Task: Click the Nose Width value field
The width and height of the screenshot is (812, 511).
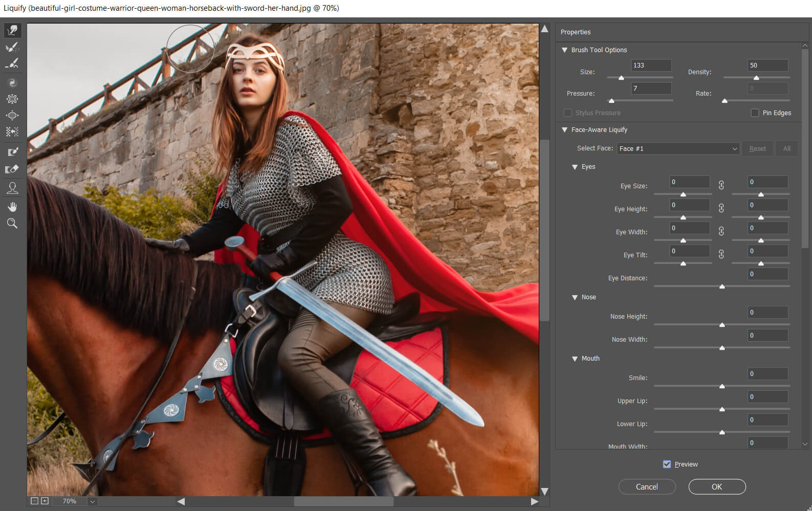Action: coord(767,335)
